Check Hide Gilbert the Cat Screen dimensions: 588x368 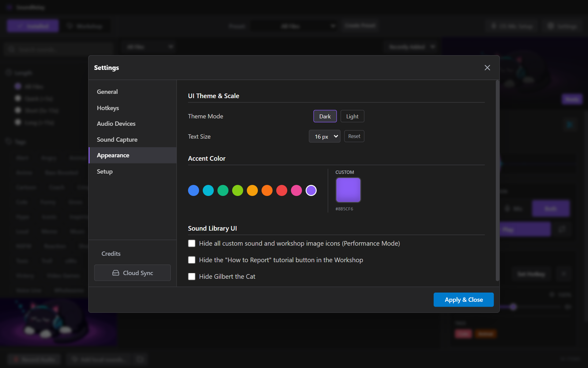pyautogui.click(x=192, y=276)
